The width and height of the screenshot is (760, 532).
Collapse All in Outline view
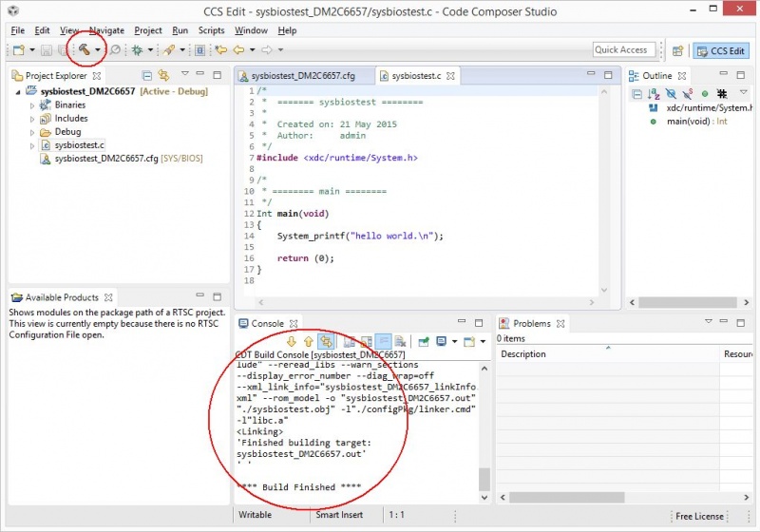pos(636,94)
